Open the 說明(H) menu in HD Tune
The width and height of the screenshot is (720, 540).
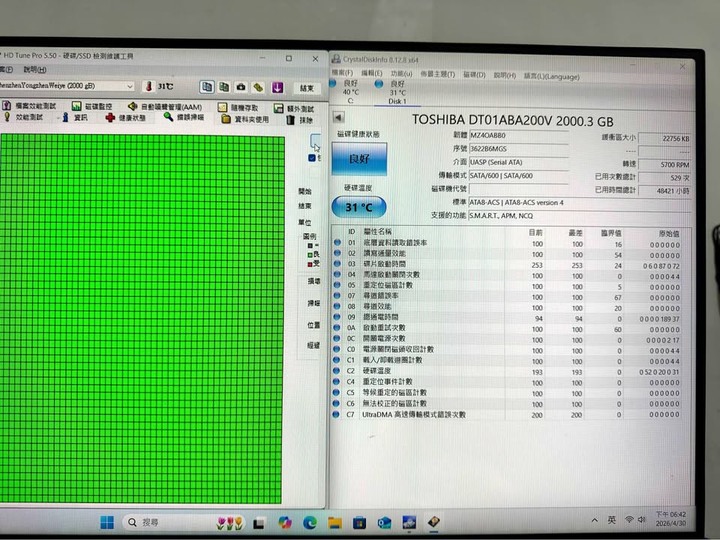coord(35,70)
